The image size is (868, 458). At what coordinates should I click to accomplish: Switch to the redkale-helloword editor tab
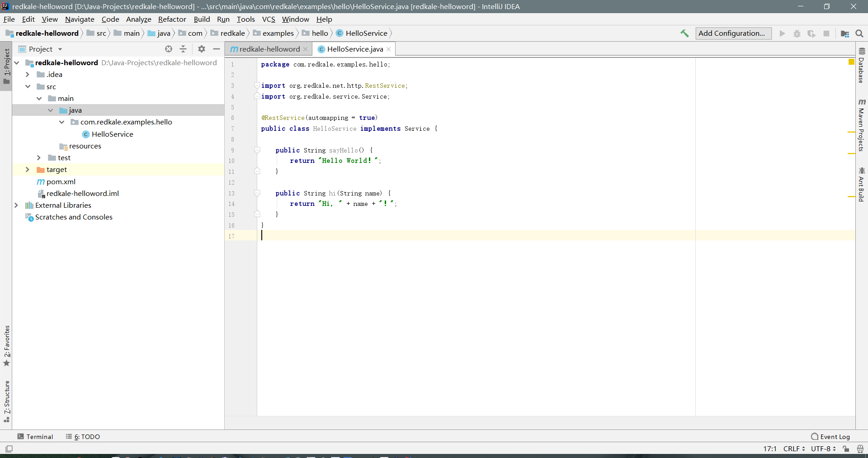tap(269, 49)
